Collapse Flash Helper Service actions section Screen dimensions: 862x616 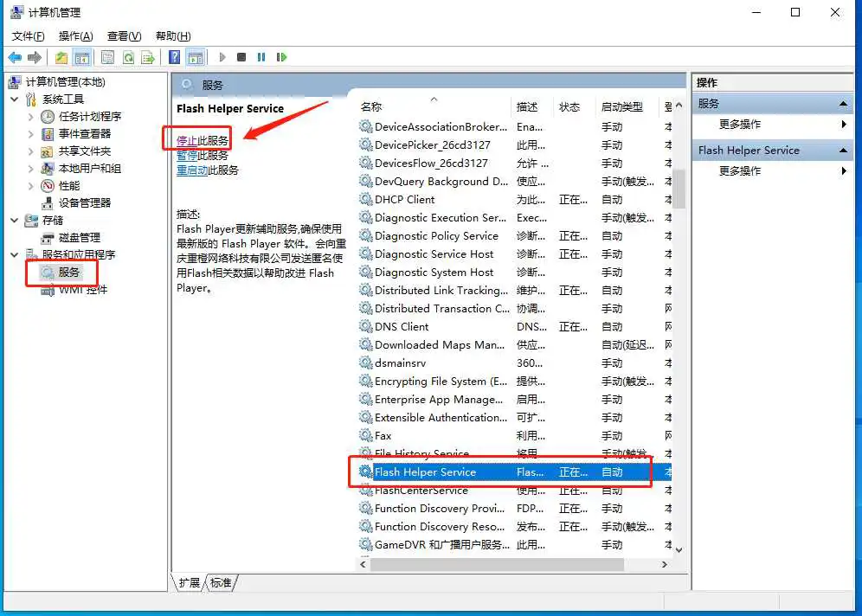tap(843, 151)
